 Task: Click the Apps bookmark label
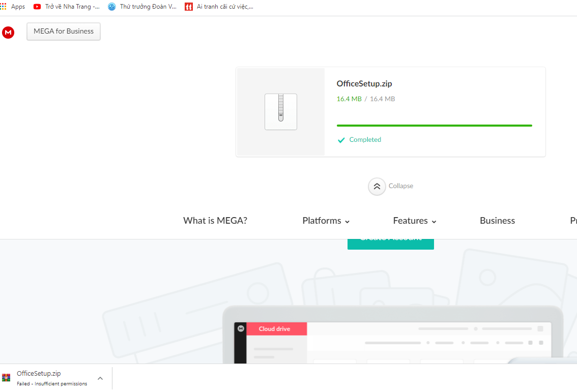18,7
